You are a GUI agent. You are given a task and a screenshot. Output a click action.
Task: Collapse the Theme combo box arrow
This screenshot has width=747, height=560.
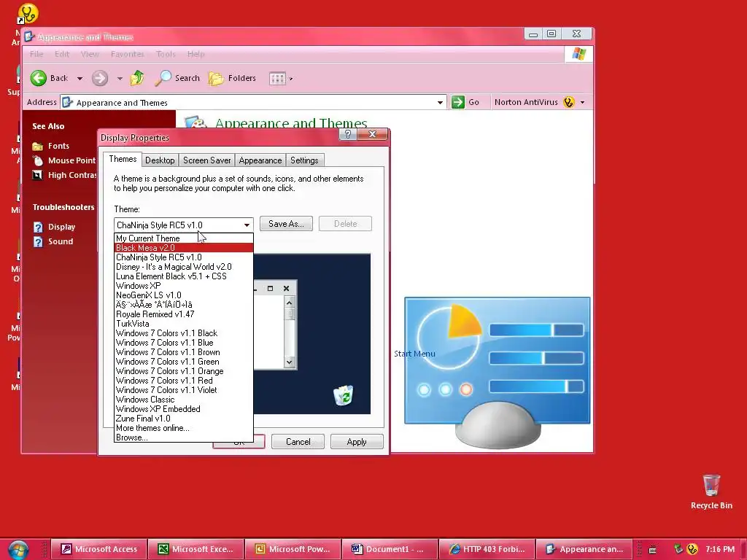tap(247, 225)
